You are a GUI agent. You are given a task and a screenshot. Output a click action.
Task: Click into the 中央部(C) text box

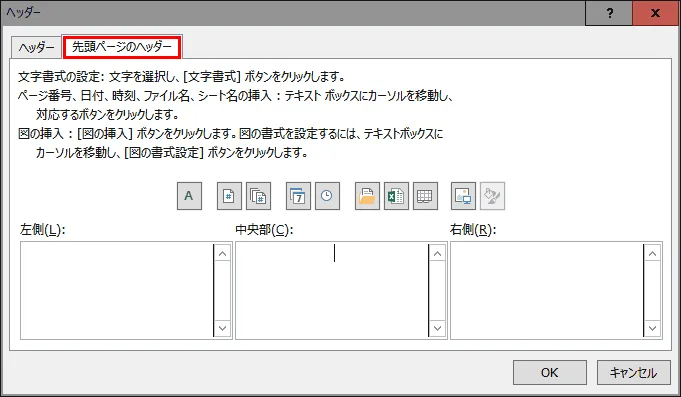[331, 290]
